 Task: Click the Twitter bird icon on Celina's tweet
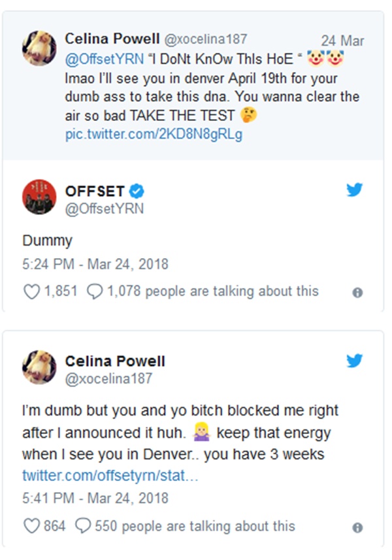point(354,360)
